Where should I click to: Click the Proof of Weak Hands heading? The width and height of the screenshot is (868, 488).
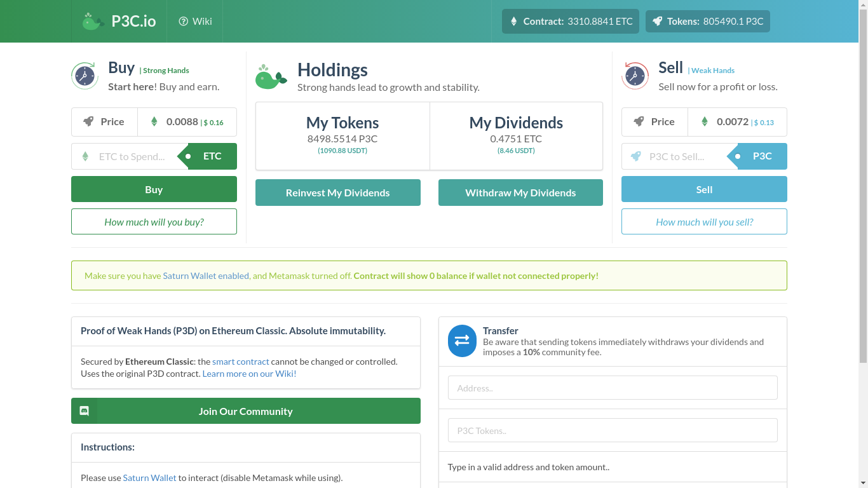(233, 331)
